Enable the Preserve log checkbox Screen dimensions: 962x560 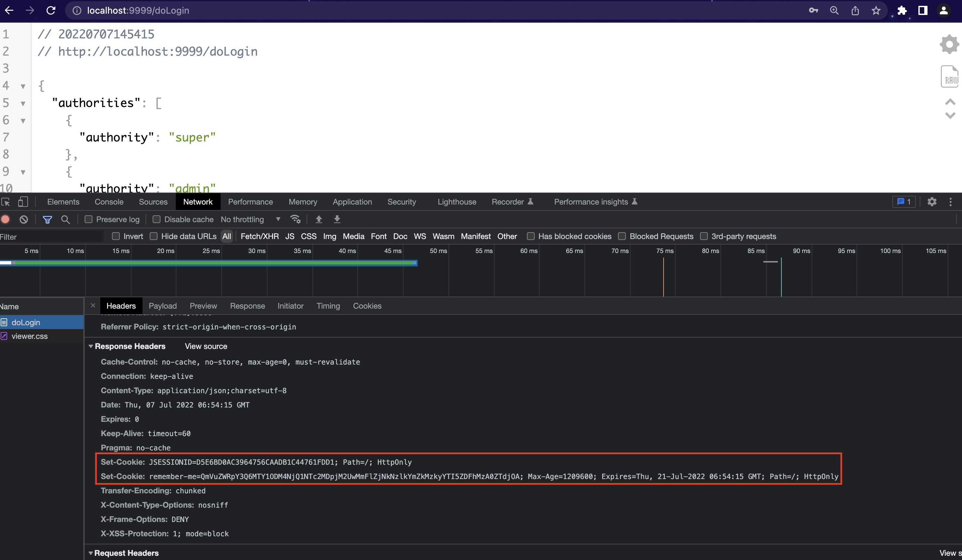pyautogui.click(x=89, y=219)
